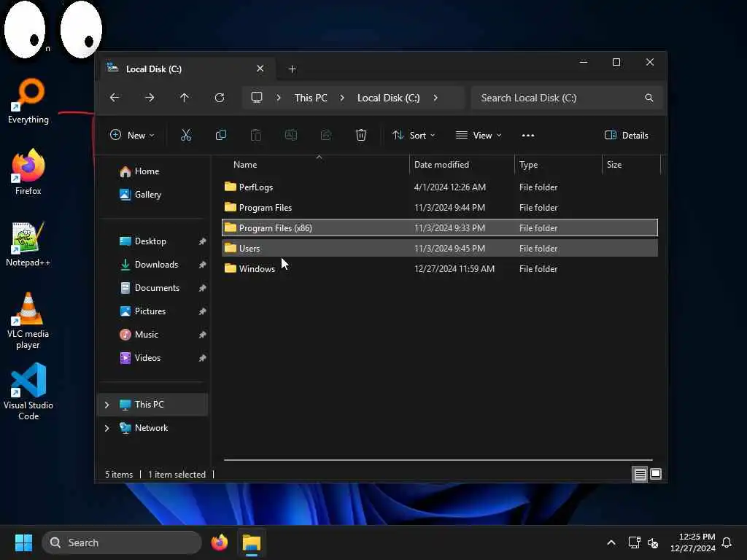The width and height of the screenshot is (747, 560).
Task: Click Local Disk (C:) breadcrumb
Action: (388, 98)
